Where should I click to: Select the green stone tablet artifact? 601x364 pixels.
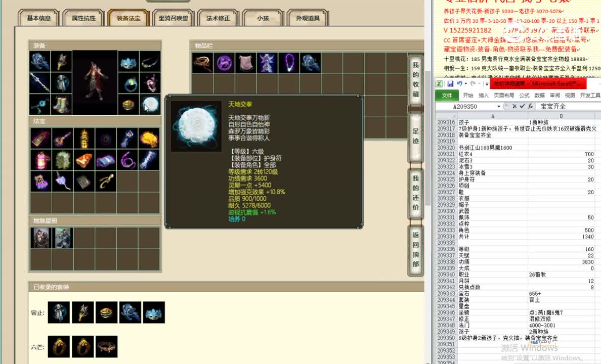(x=62, y=160)
